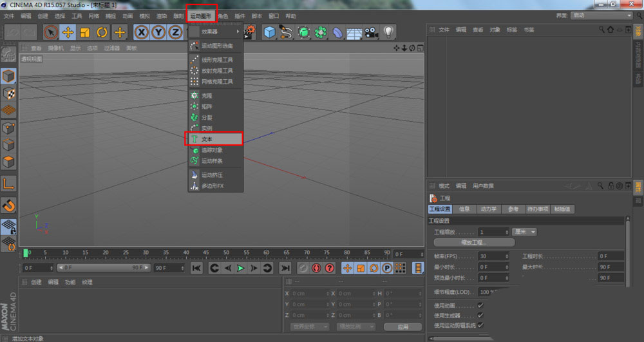Open the 厘米 unit dropdown

tap(524, 232)
